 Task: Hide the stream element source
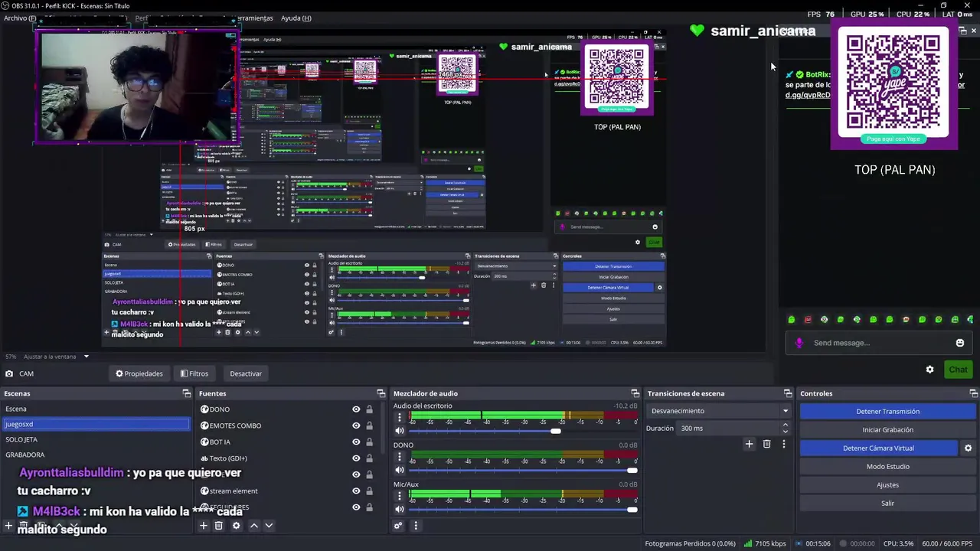click(x=356, y=491)
